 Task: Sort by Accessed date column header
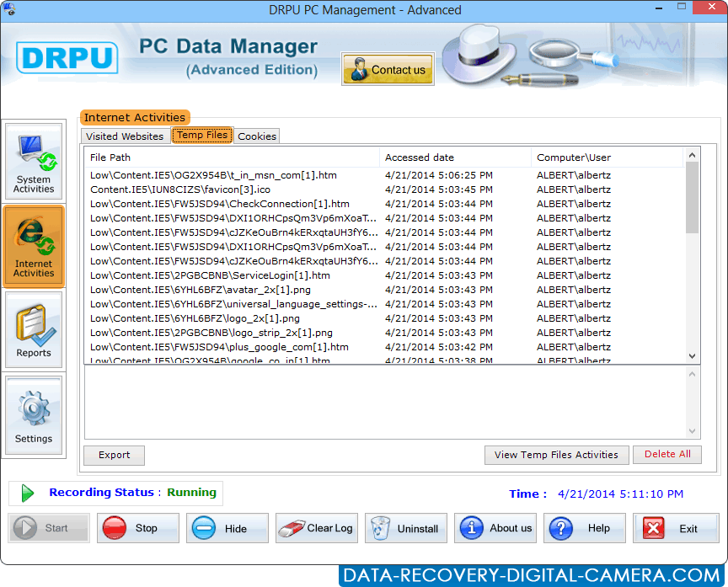click(x=456, y=157)
